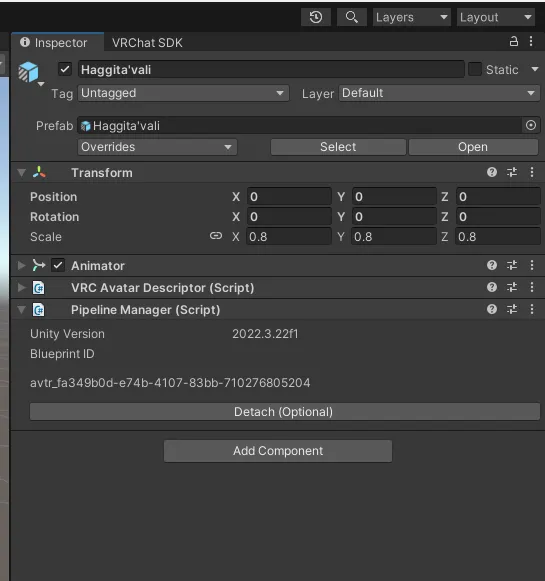Click the prefab Open button
Image resolution: width=545 pixels, height=581 pixels.
pos(473,147)
